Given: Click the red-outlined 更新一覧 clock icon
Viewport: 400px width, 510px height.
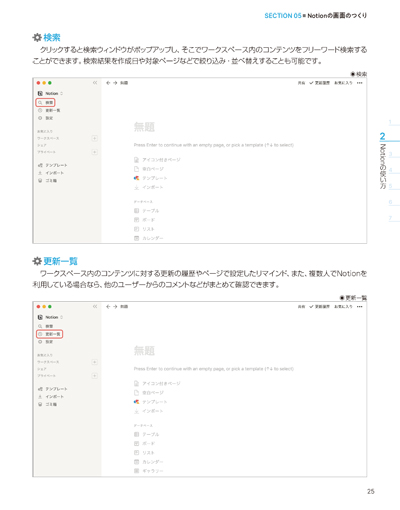Looking at the screenshot, I should coord(40,334).
